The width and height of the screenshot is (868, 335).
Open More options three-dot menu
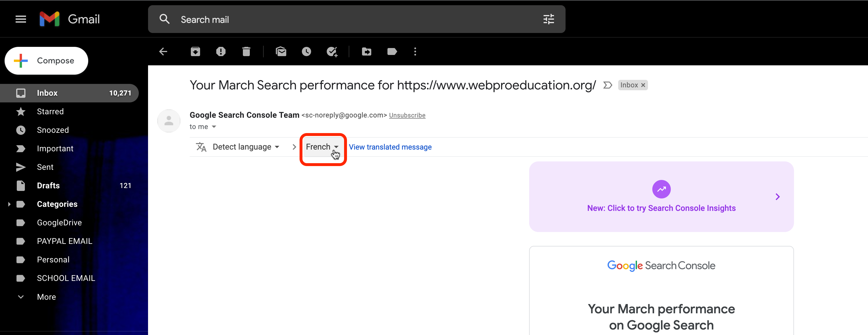(415, 51)
